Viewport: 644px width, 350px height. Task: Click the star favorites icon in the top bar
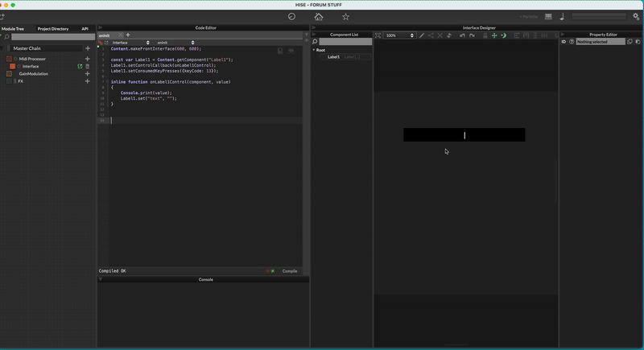click(x=346, y=17)
